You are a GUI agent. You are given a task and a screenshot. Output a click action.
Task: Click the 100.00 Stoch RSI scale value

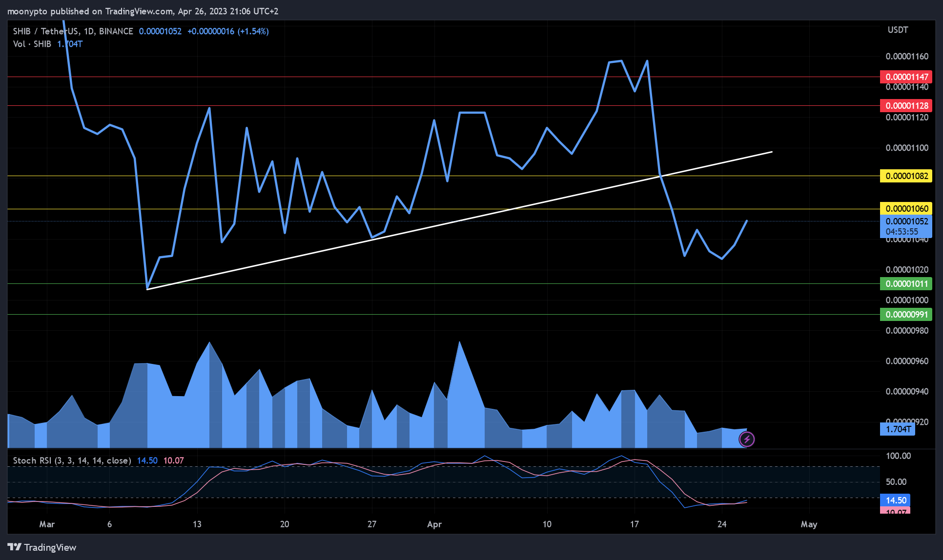point(898,456)
